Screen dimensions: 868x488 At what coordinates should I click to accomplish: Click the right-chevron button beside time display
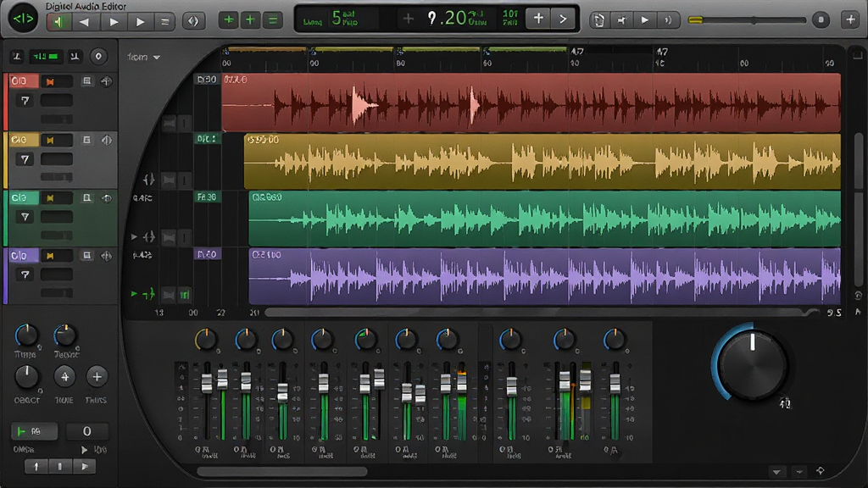point(563,19)
